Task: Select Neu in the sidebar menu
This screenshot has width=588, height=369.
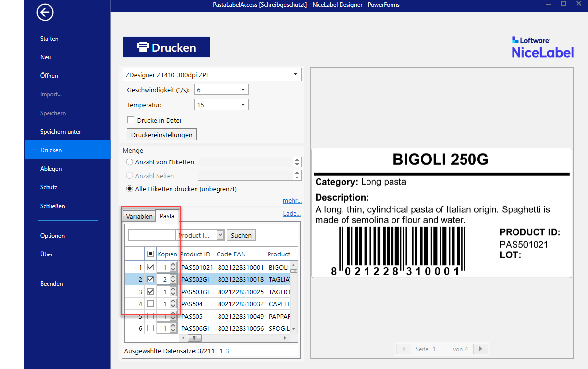Action: point(68,57)
